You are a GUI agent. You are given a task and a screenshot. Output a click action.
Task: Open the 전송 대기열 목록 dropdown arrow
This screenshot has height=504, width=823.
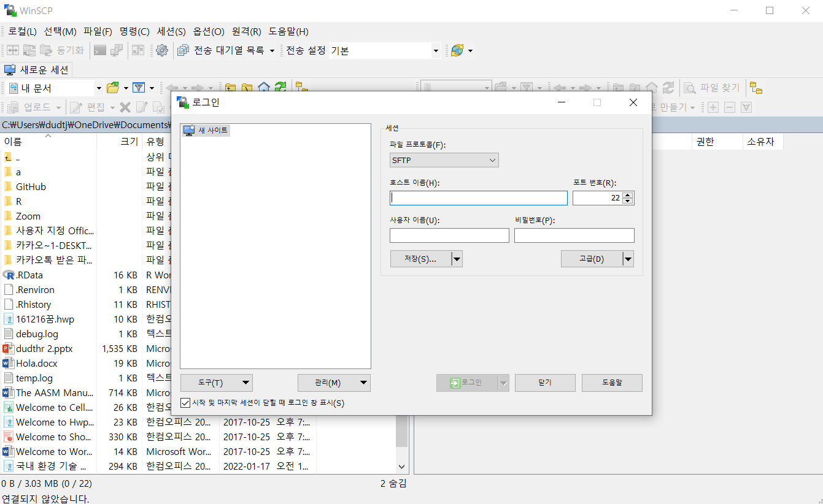click(x=272, y=50)
